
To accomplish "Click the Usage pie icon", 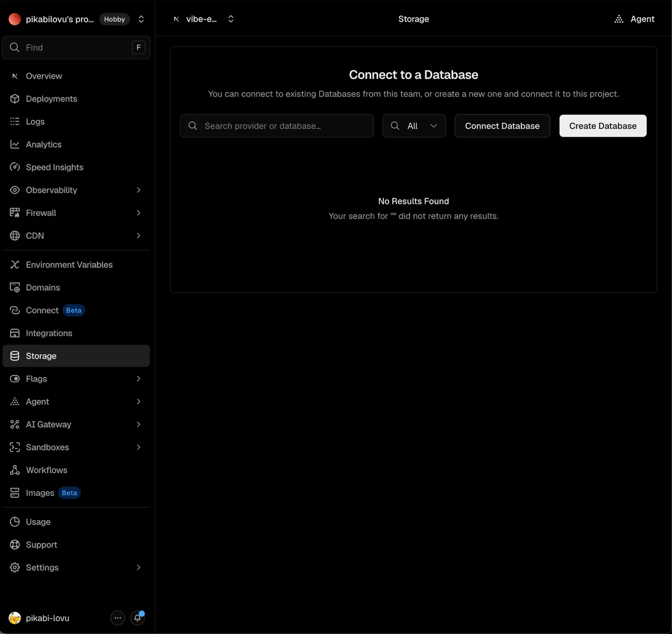I will click(x=15, y=522).
